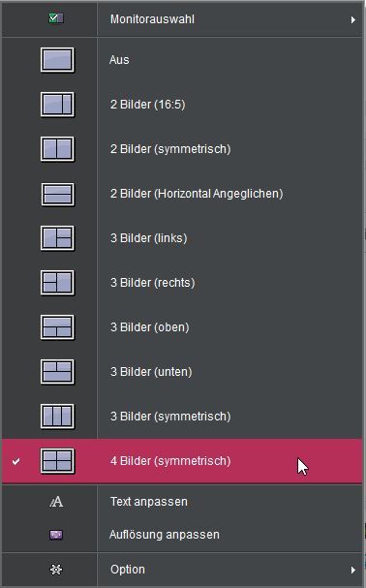
Task: Expand the Option submenu arrow
Action: tap(352, 570)
